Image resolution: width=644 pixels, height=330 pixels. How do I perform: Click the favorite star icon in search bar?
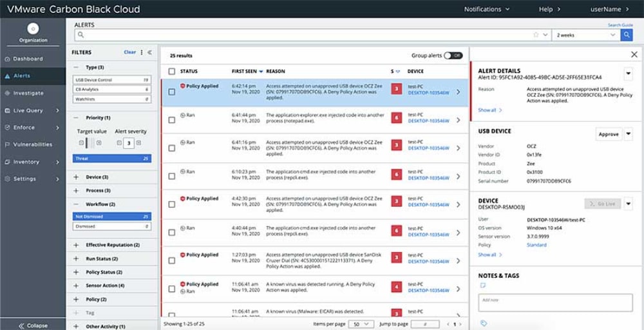[536, 35]
